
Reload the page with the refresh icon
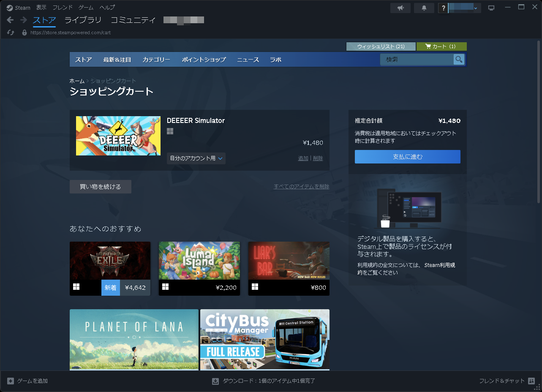(x=10, y=32)
